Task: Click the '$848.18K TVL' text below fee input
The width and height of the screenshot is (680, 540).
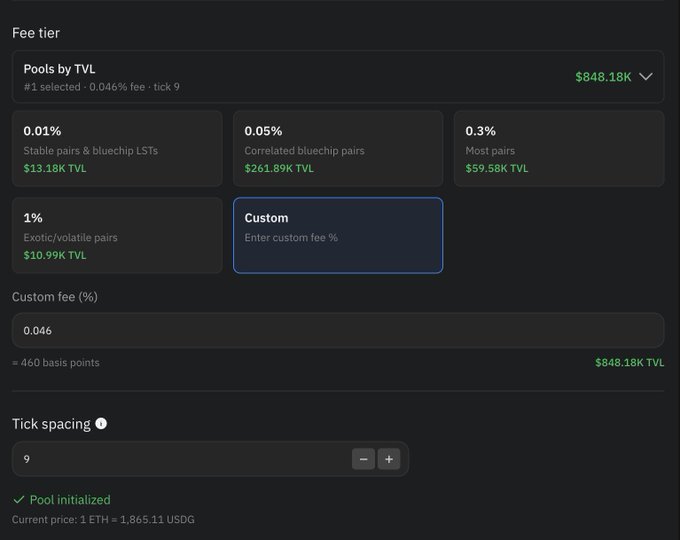Action: tap(629, 363)
